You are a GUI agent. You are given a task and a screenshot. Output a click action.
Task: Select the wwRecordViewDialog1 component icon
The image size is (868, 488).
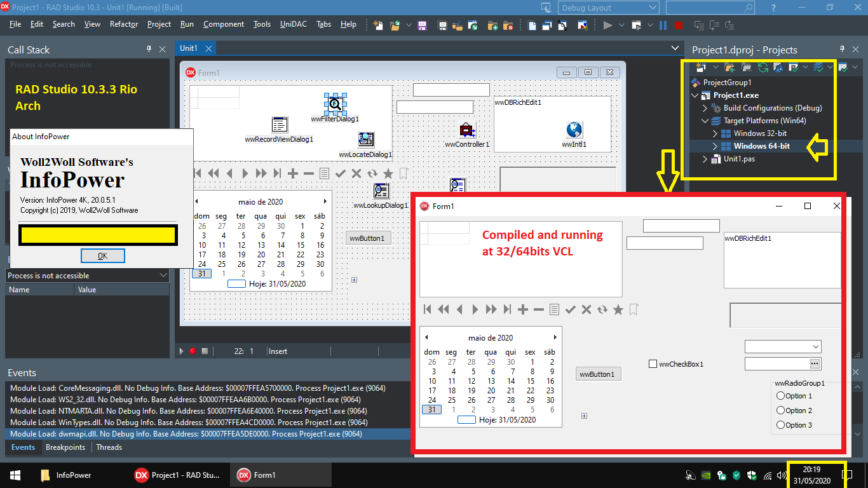coord(280,125)
